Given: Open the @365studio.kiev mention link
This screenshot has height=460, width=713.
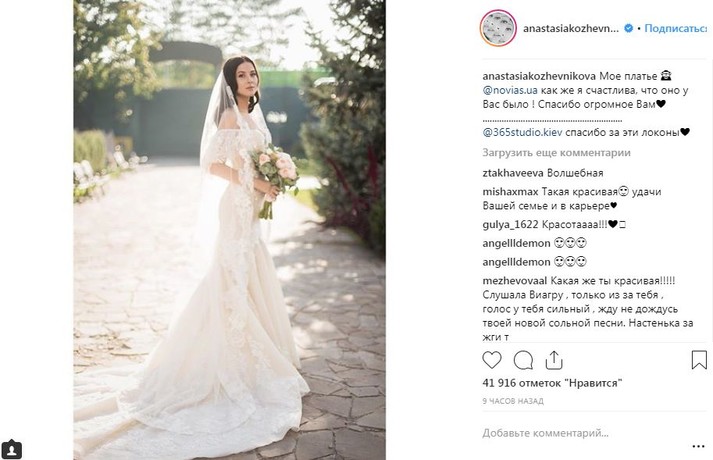Looking at the screenshot, I should [522, 132].
